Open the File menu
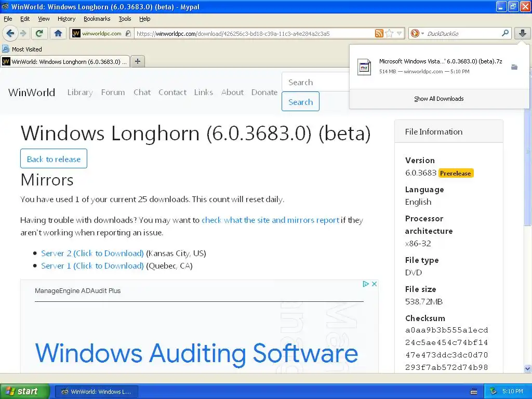The width and height of the screenshot is (532, 399). point(8,19)
